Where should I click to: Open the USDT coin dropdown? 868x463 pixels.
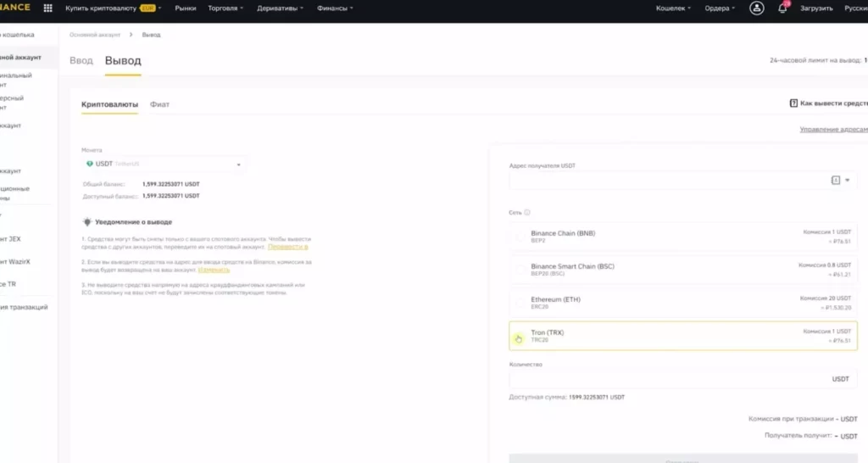point(163,164)
